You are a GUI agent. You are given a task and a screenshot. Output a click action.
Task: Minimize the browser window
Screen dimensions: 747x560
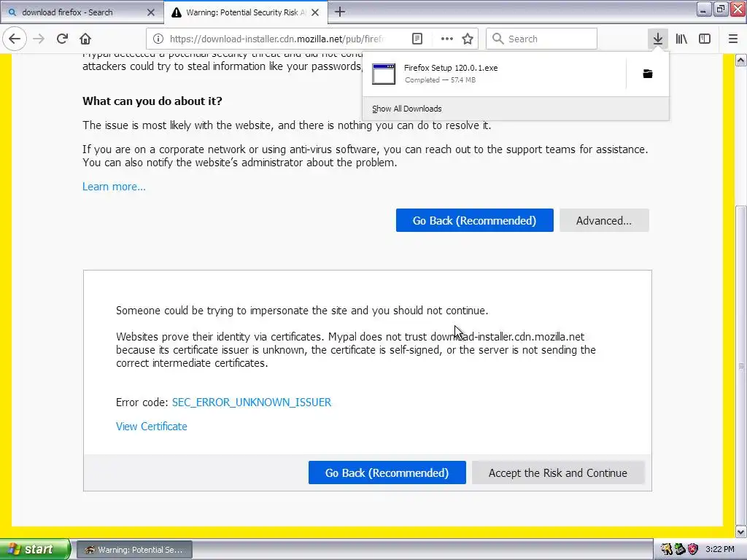(704, 9)
